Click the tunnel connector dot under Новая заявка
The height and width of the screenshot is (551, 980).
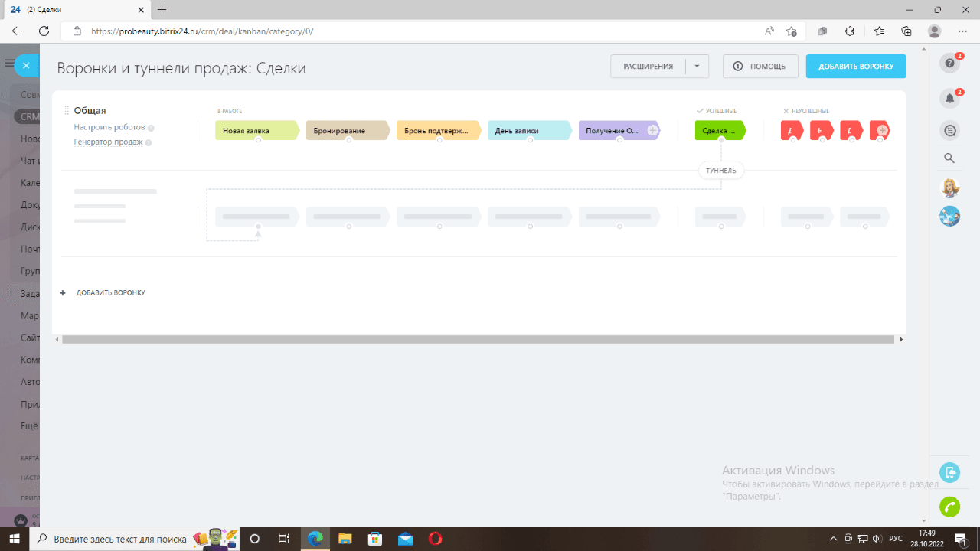tap(259, 141)
